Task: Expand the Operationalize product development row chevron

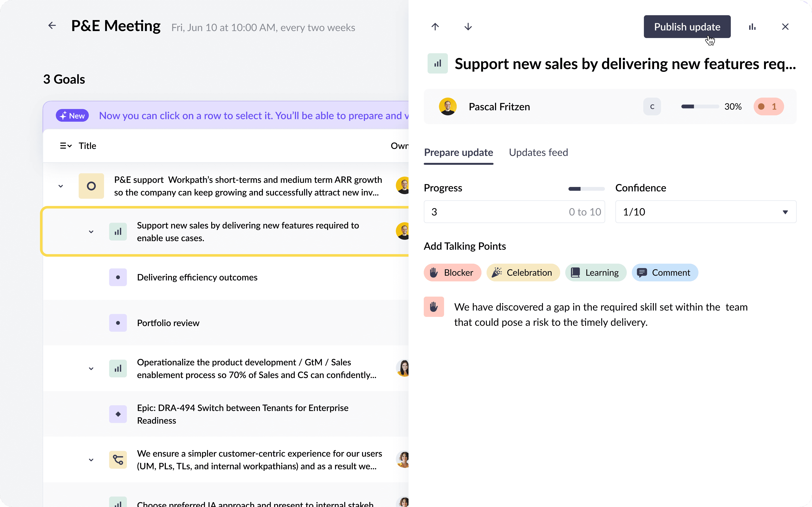Action: click(x=91, y=368)
